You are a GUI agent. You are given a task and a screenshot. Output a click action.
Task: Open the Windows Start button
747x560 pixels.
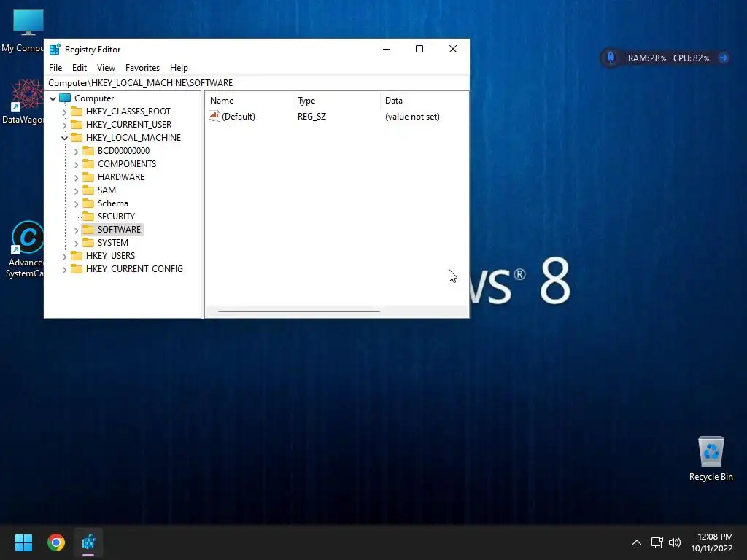tap(23, 542)
